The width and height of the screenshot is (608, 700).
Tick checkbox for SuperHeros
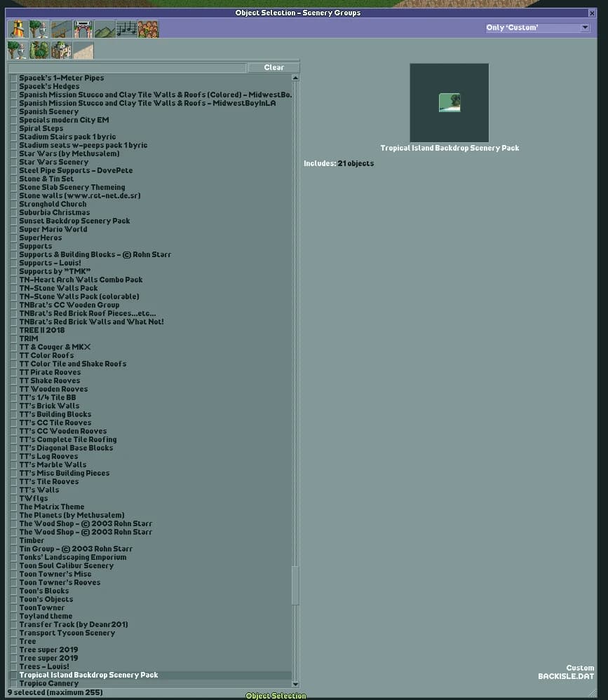[13, 238]
